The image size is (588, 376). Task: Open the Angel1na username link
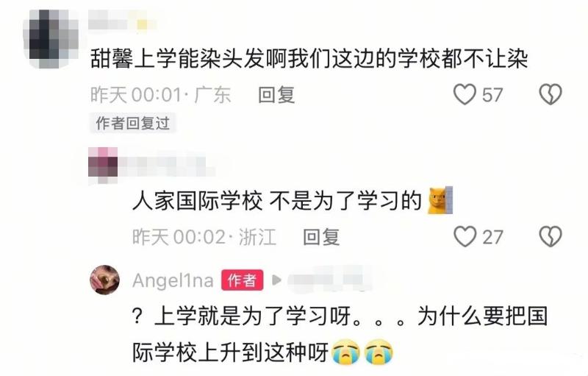coord(173,280)
